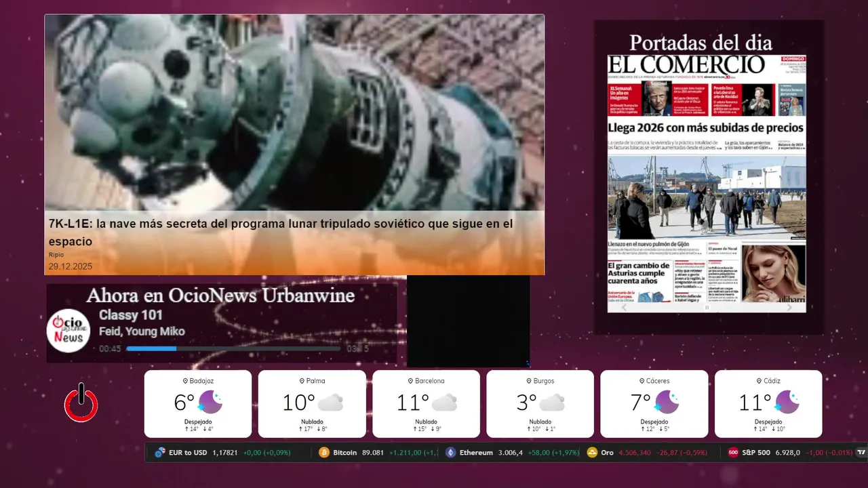The image size is (868, 488).
Task: Click the TradingView logo in ticker
Action: (x=861, y=453)
